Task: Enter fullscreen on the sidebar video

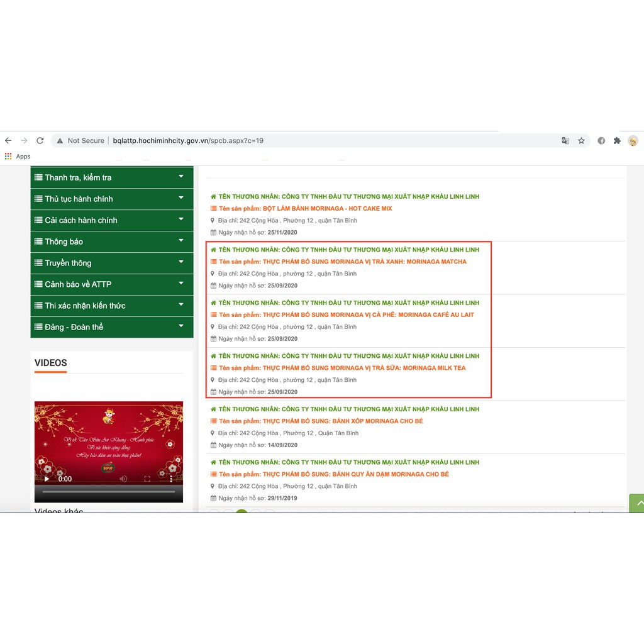Action: click(147, 479)
